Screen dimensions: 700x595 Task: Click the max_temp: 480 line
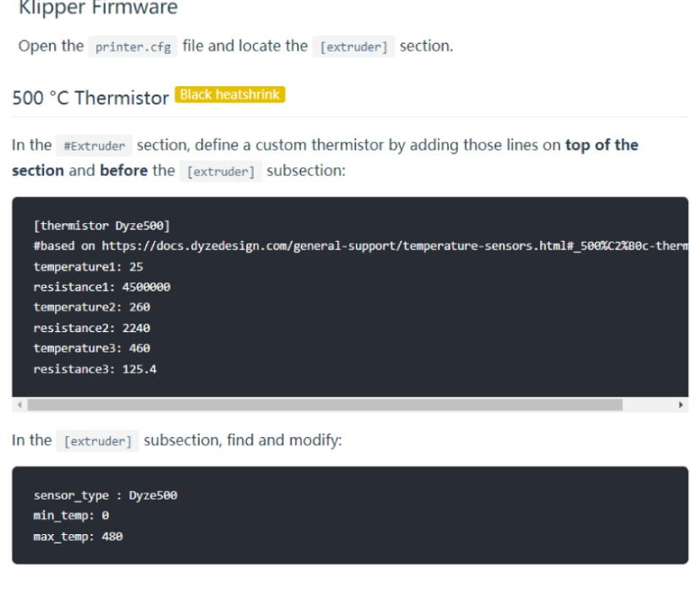pyautogui.click(x=78, y=537)
